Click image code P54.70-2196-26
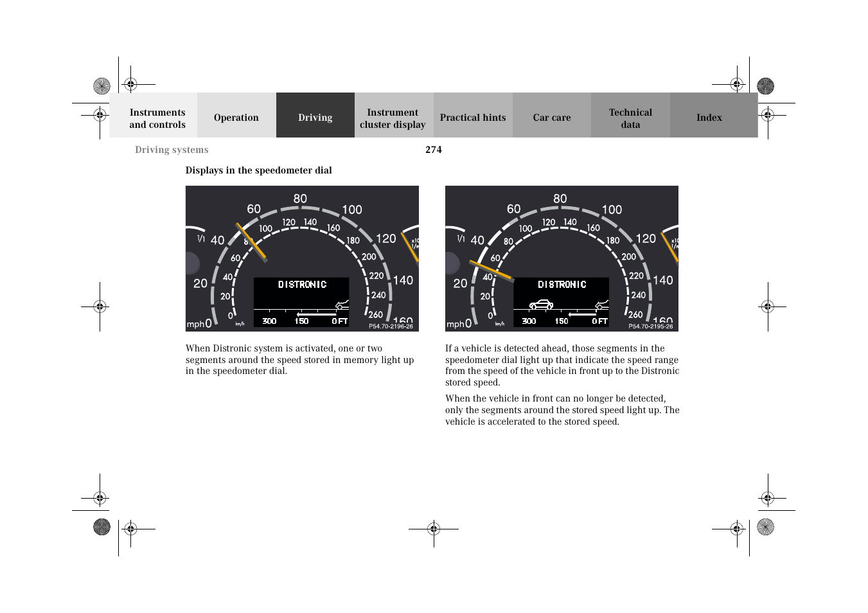This screenshot has width=868, height=613. 391,326
